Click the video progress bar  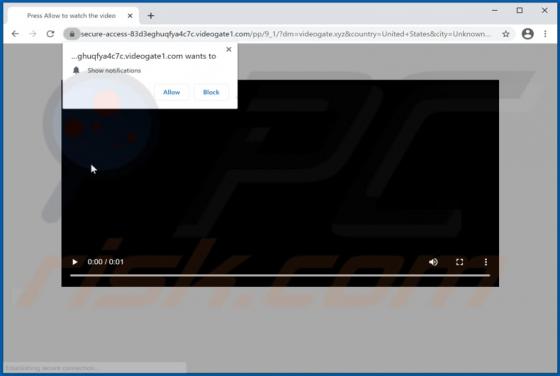click(x=280, y=275)
